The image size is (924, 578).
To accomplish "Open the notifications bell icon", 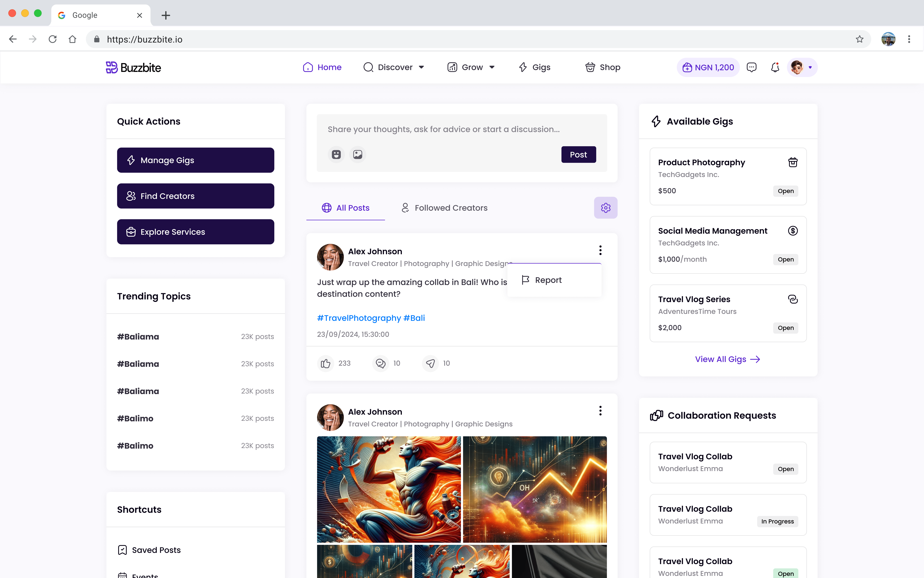I will (775, 67).
